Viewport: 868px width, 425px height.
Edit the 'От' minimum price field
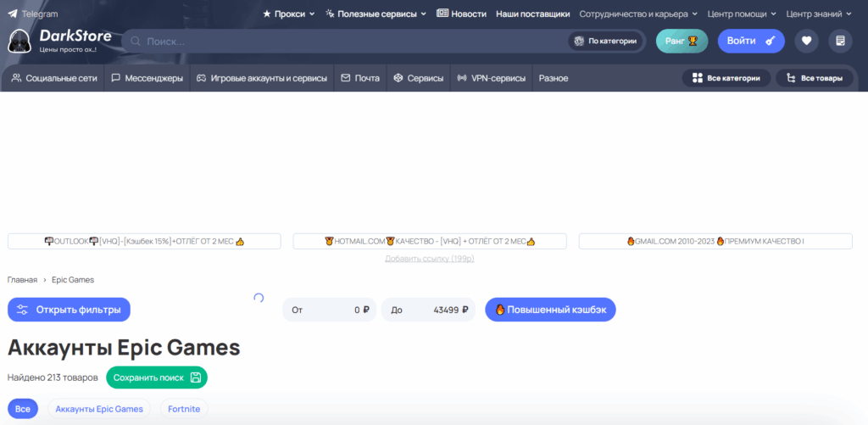330,310
